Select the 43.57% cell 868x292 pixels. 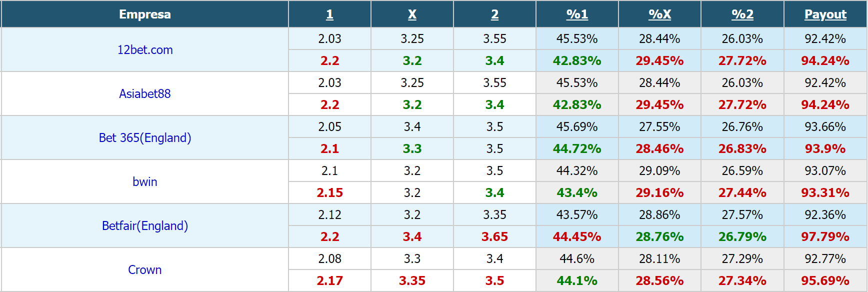[x=577, y=215]
